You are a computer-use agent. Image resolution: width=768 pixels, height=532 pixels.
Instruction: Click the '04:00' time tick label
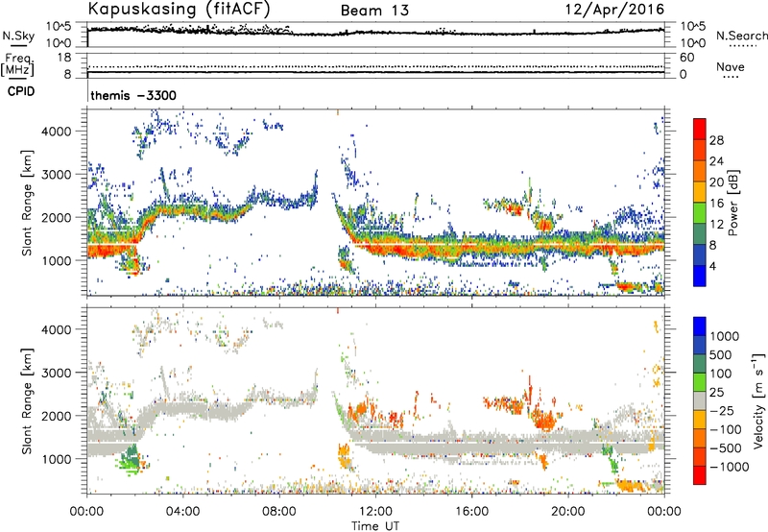[182, 512]
